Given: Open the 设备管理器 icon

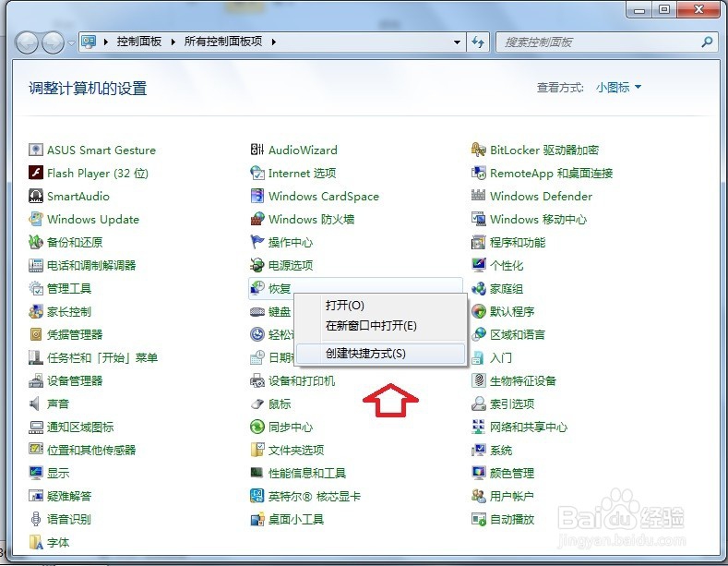Looking at the screenshot, I should pyautogui.click(x=36, y=380).
